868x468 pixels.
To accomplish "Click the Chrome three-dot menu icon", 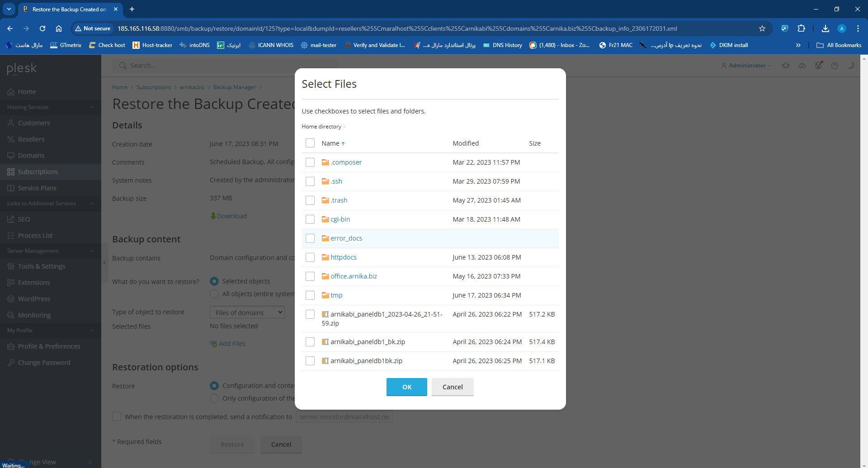I will (858, 28).
